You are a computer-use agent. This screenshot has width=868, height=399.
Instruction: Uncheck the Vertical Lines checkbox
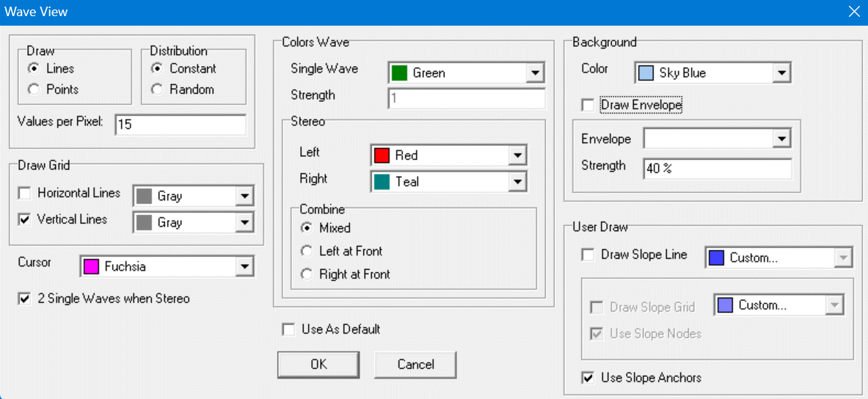tap(24, 219)
